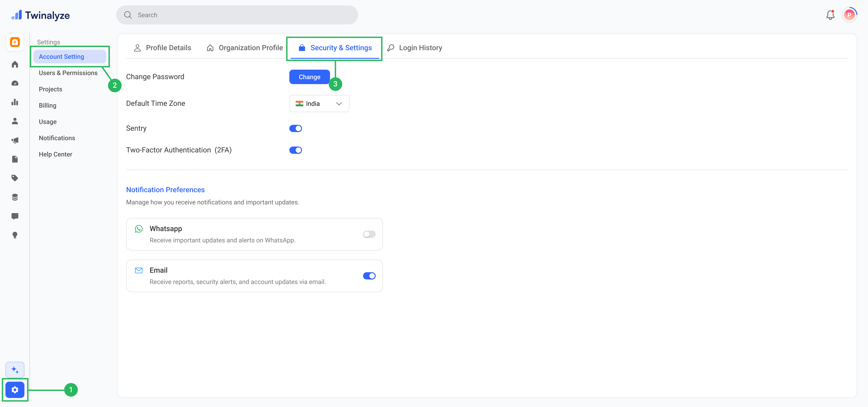Open the document reports sidebar icon
The height and width of the screenshot is (407, 868).
coord(15,159)
